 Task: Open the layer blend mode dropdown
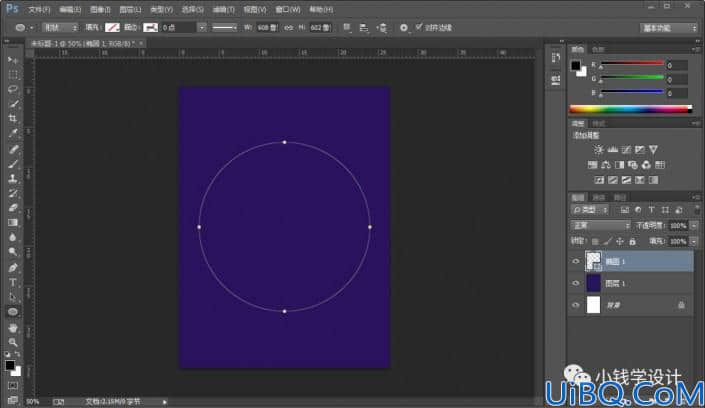coord(600,225)
